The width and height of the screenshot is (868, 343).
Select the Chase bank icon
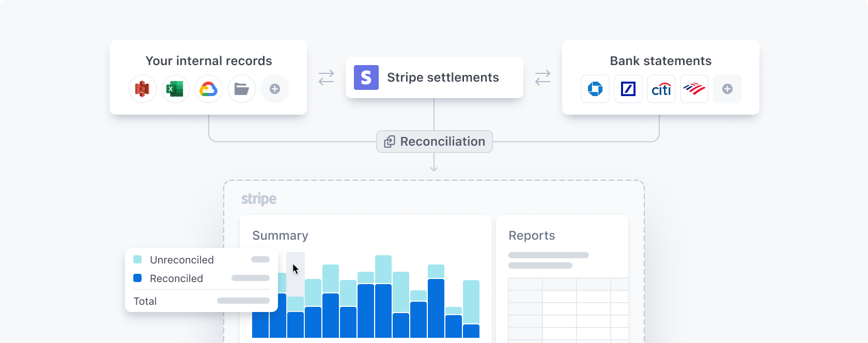(x=595, y=89)
